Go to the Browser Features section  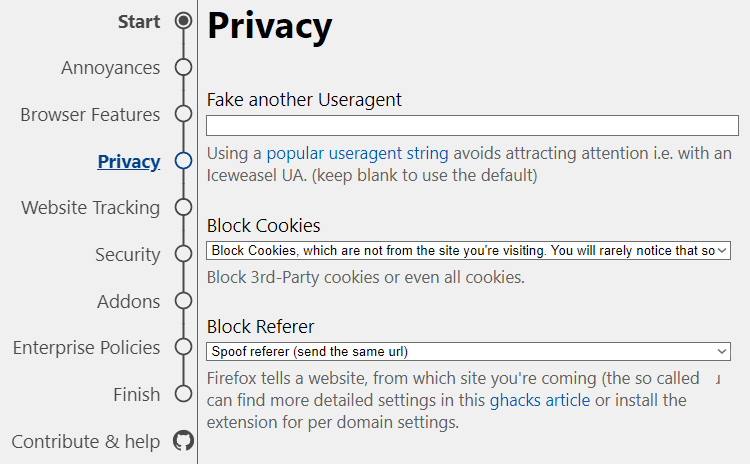click(90, 114)
